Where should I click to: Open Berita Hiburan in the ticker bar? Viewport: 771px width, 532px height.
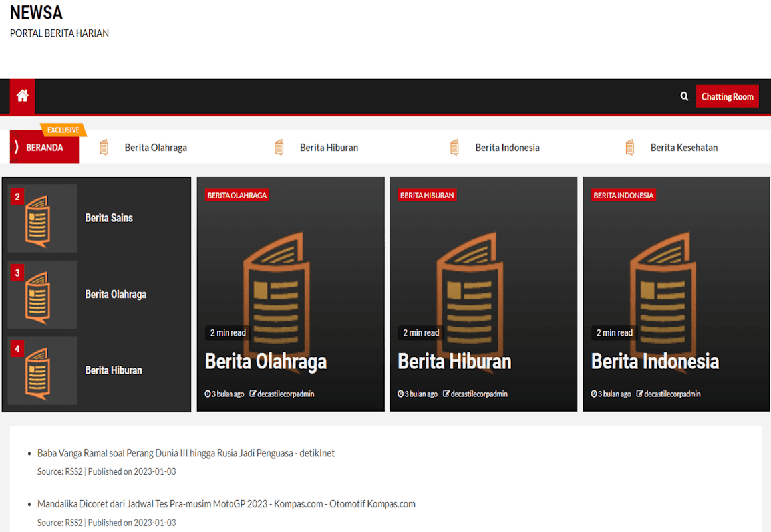coord(329,148)
